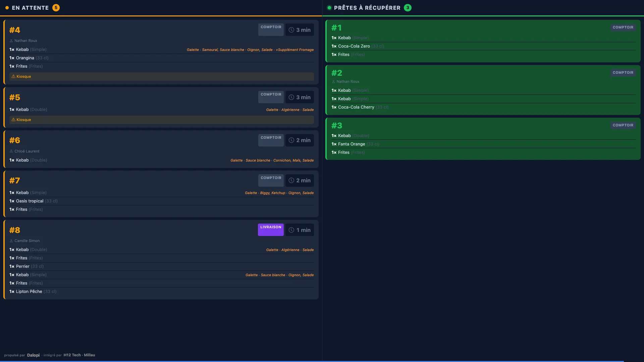Click the order number #8 heading
This screenshot has width=644, height=362.
coord(15,230)
